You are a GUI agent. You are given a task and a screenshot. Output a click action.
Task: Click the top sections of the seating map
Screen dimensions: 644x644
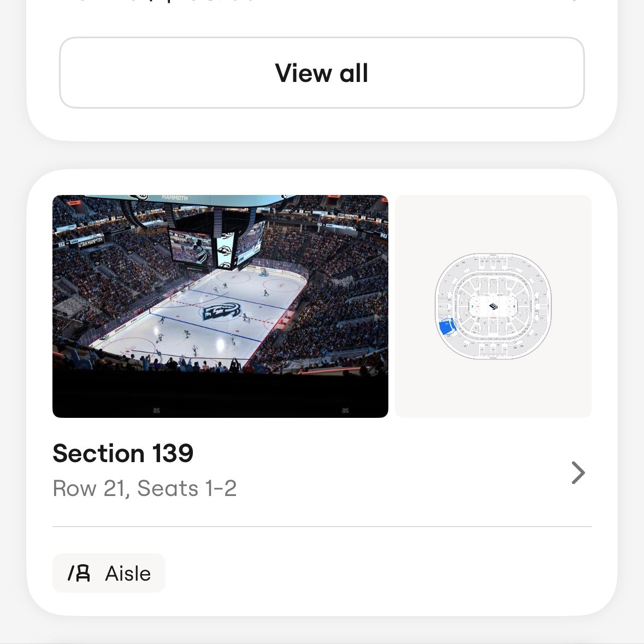(x=493, y=262)
